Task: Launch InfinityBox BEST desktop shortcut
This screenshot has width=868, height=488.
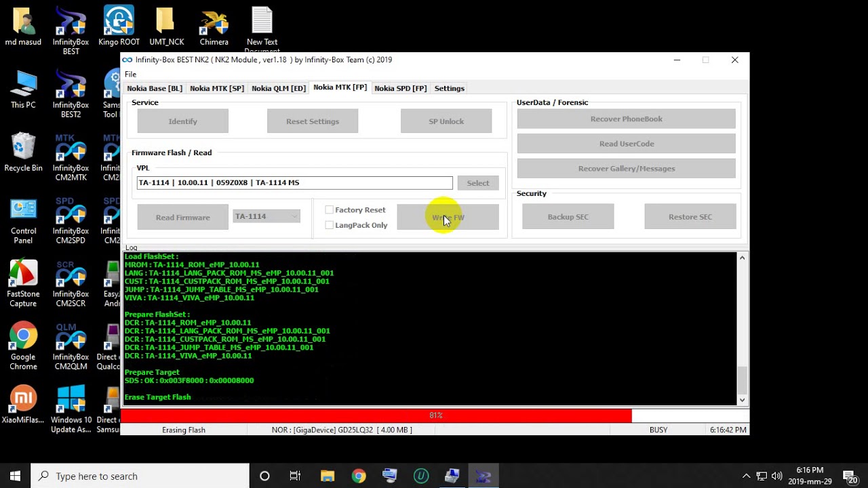Action: (71, 30)
